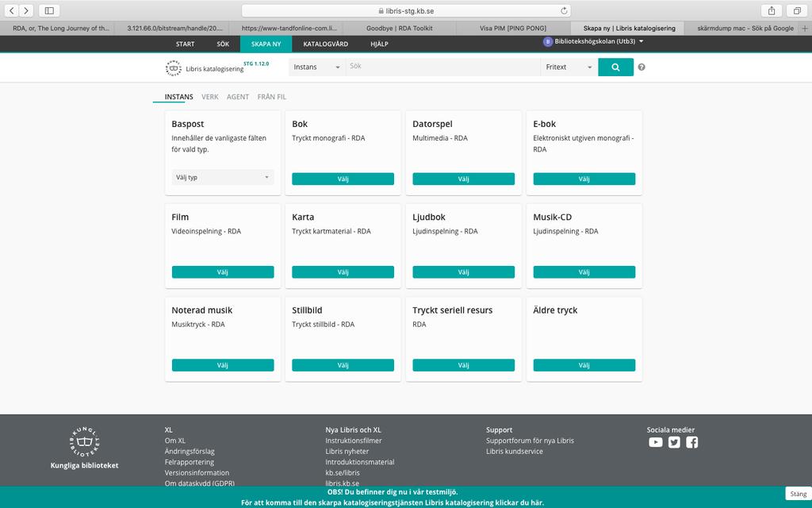Show all tabs overview icon
812x508 pixels.
797,10
